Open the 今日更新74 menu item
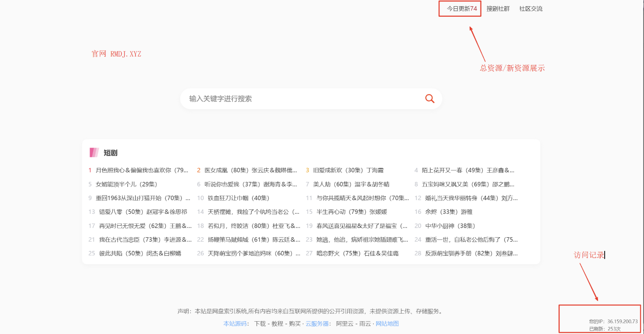The width and height of the screenshot is (644, 334). pyautogui.click(x=462, y=8)
